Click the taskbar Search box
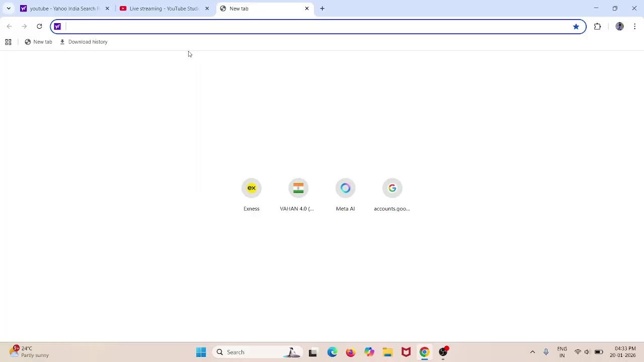 tap(257, 352)
